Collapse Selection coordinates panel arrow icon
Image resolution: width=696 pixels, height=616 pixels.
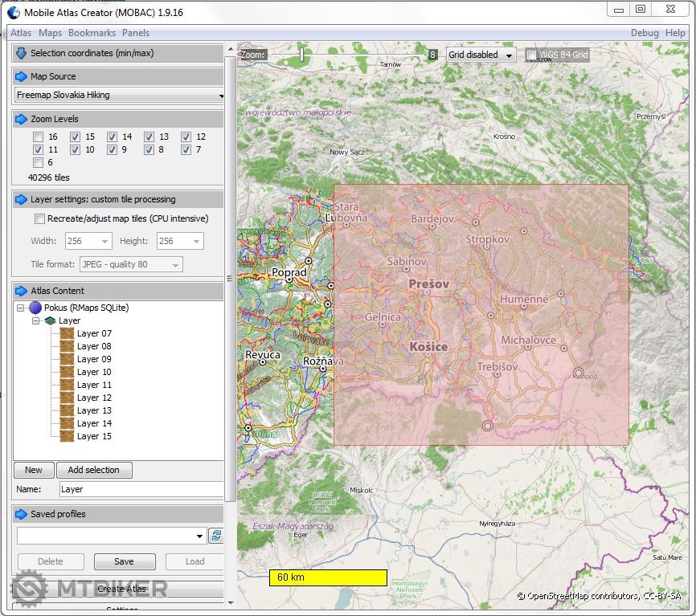(21, 53)
